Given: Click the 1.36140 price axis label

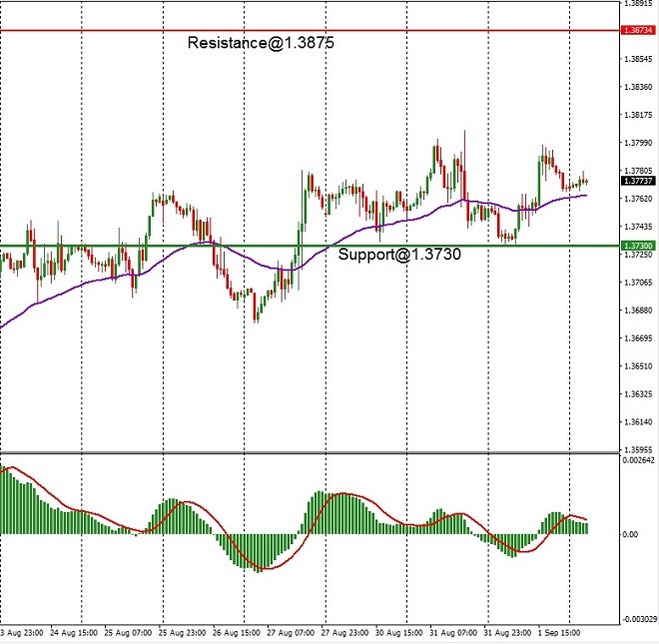Looking at the screenshot, I should tap(638, 421).
